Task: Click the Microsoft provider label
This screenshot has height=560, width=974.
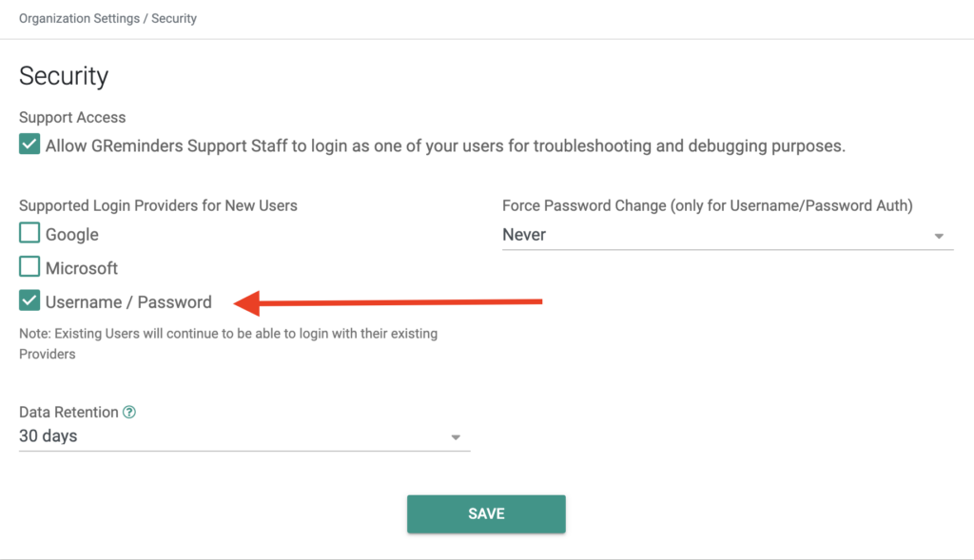Action: (x=82, y=268)
